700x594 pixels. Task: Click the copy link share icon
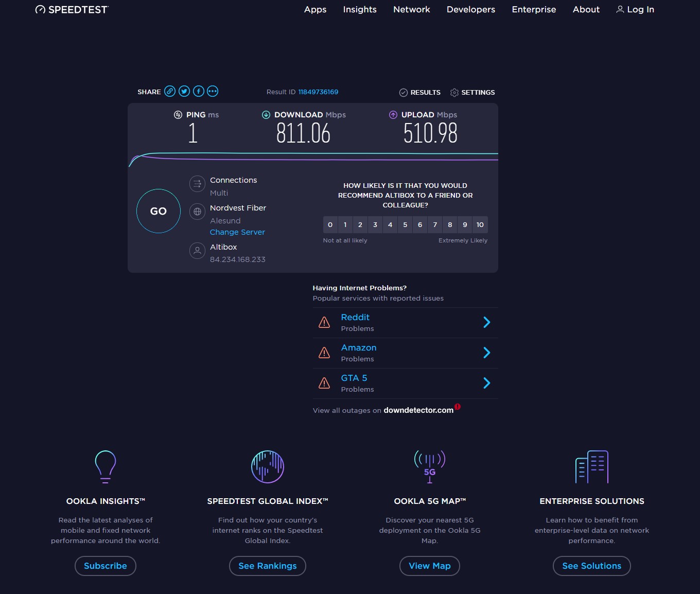coord(170,92)
